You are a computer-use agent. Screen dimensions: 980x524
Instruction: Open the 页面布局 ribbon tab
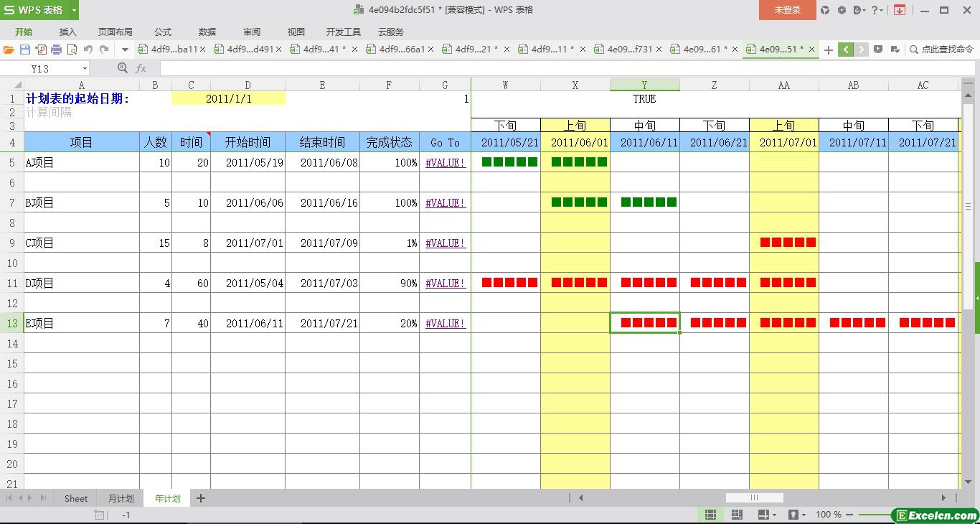(115, 32)
